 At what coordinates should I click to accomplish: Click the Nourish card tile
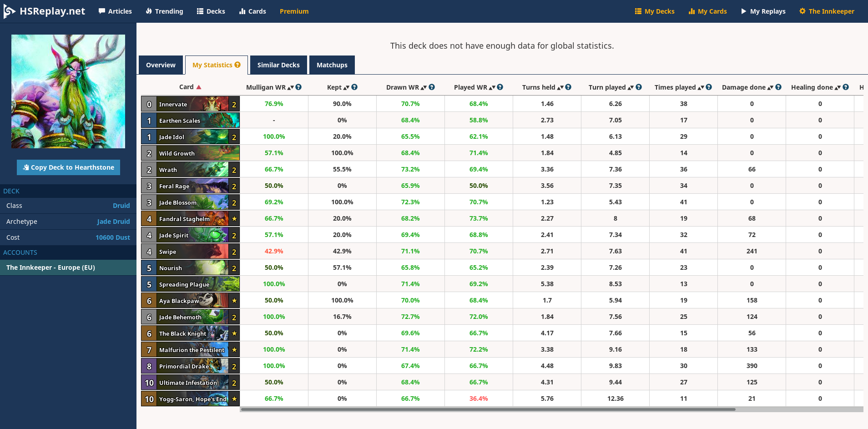190,268
